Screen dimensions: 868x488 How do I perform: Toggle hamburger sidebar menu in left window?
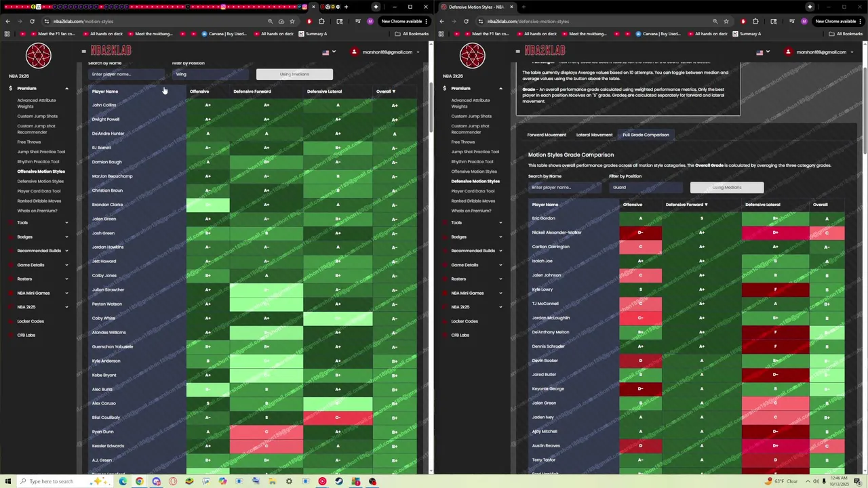(x=83, y=52)
